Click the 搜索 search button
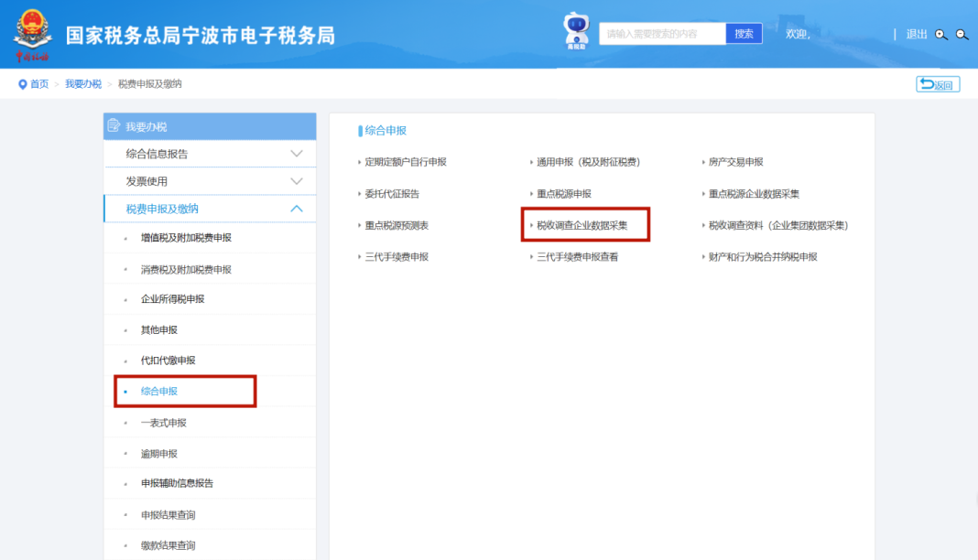 (x=744, y=34)
